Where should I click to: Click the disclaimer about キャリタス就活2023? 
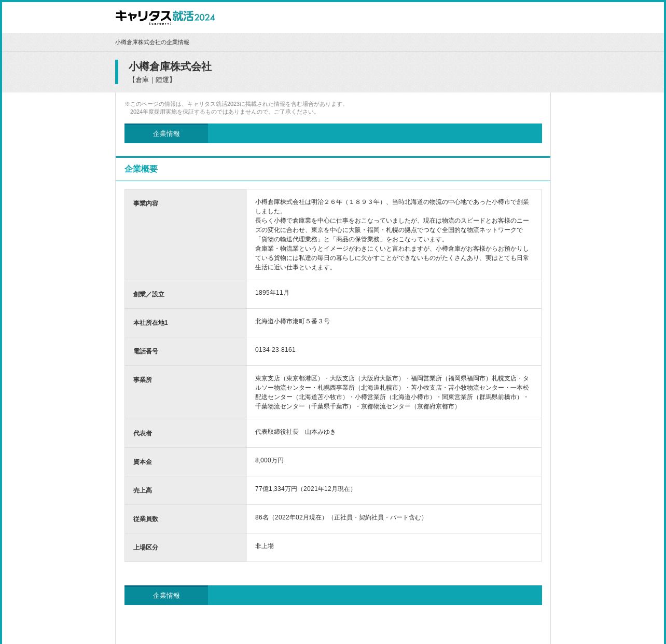pyautogui.click(x=236, y=108)
